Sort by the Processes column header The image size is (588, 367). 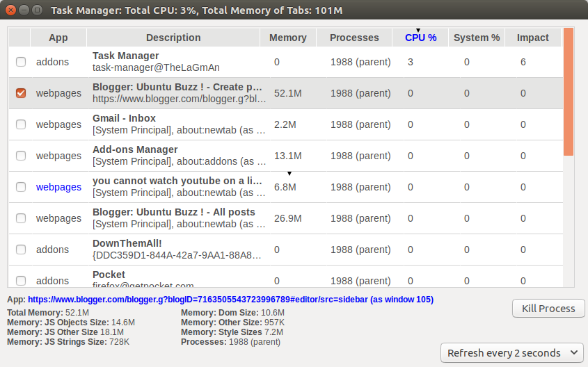(x=354, y=38)
